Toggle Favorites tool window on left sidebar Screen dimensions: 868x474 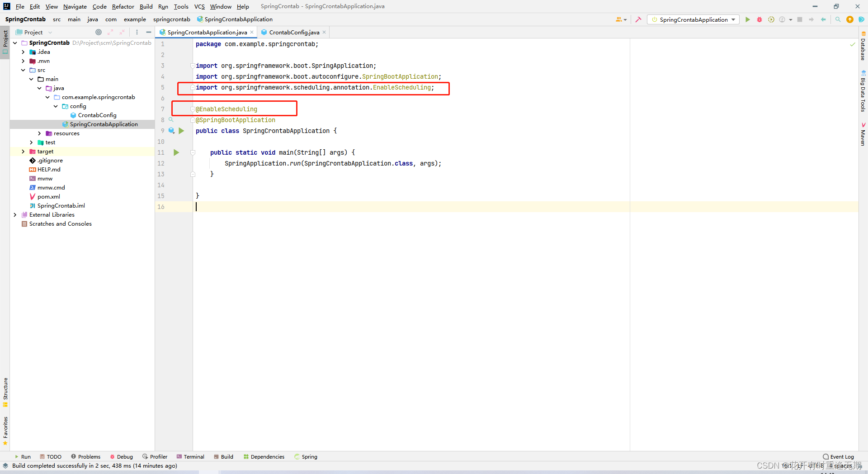point(5,431)
